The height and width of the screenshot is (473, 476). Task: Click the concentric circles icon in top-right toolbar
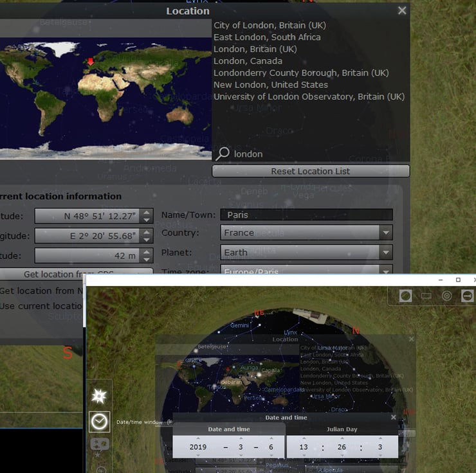coord(446,296)
